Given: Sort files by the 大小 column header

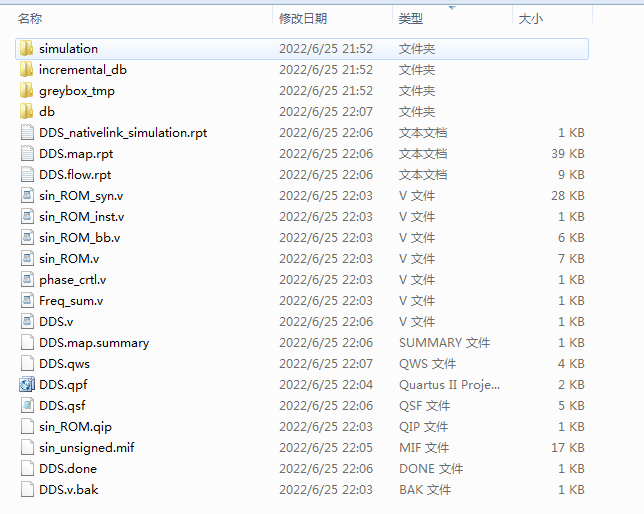Looking at the screenshot, I should click(x=531, y=18).
